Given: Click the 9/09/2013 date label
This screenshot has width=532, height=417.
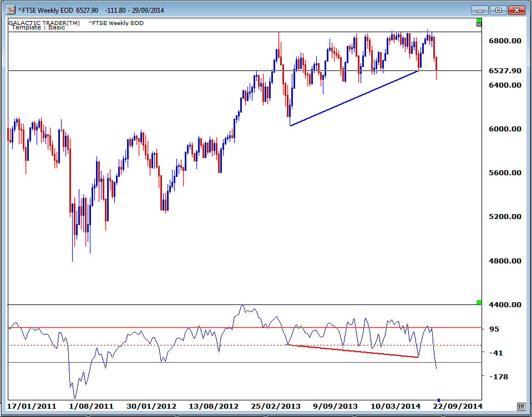Looking at the screenshot, I should click(x=335, y=406).
